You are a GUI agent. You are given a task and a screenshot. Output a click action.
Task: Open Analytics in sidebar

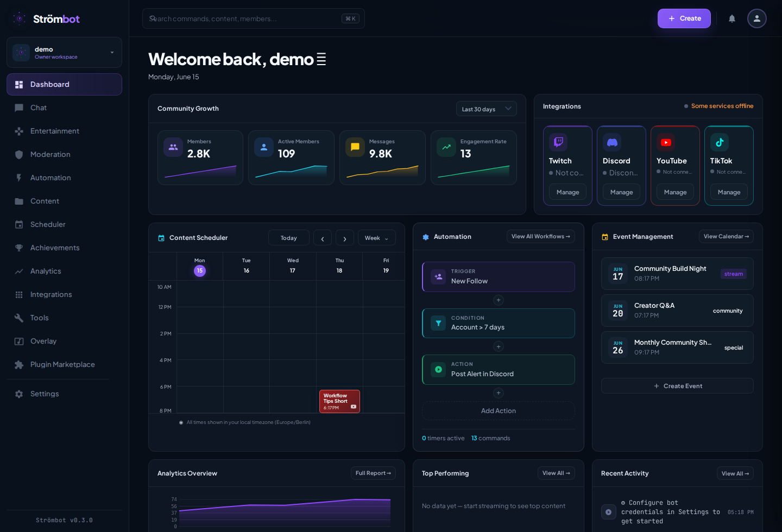click(x=64, y=271)
